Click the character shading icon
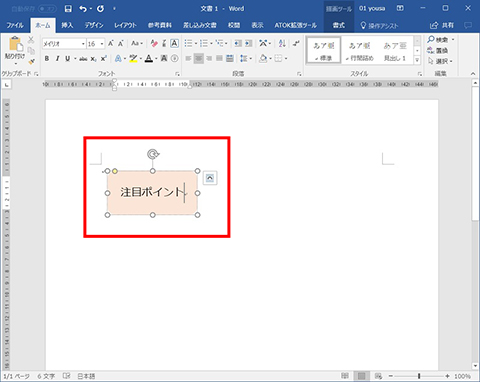This screenshot has height=382, width=480. pos(164,59)
